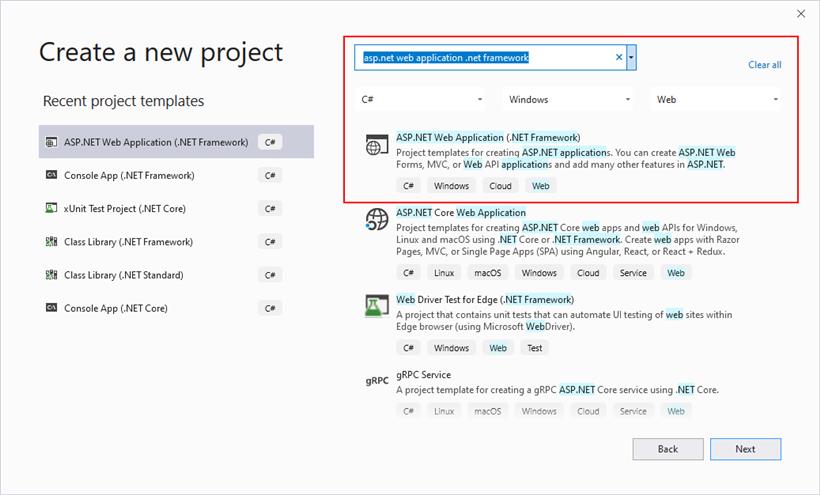Select recent template xUnit Test Project (.NET Core)
The height and width of the screenshot is (495, 820).
tap(176, 208)
